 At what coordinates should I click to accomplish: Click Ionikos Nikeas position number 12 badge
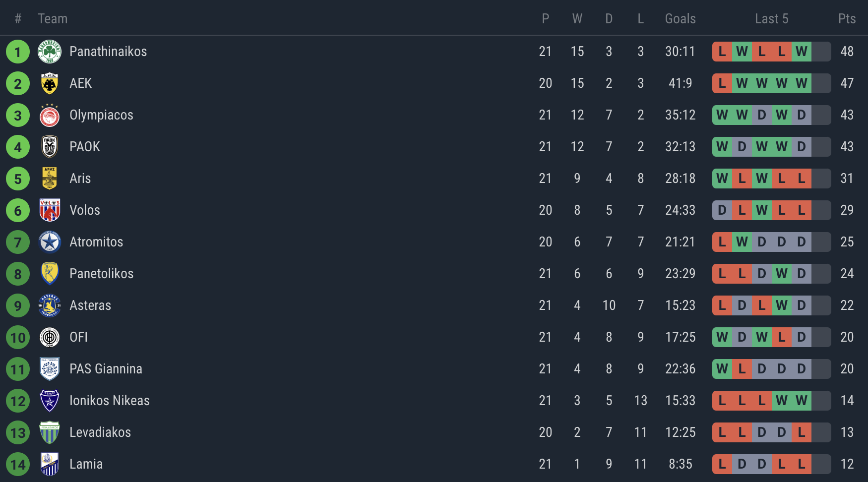click(18, 401)
